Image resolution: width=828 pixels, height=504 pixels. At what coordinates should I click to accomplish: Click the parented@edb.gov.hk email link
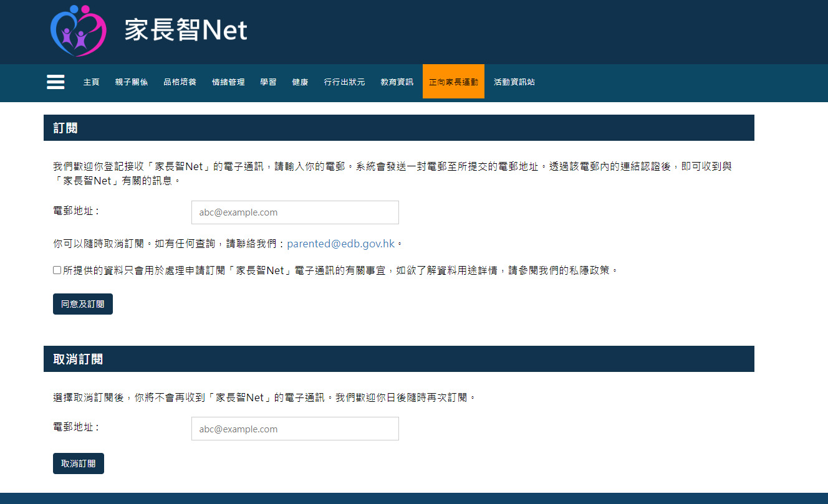(x=341, y=244)
